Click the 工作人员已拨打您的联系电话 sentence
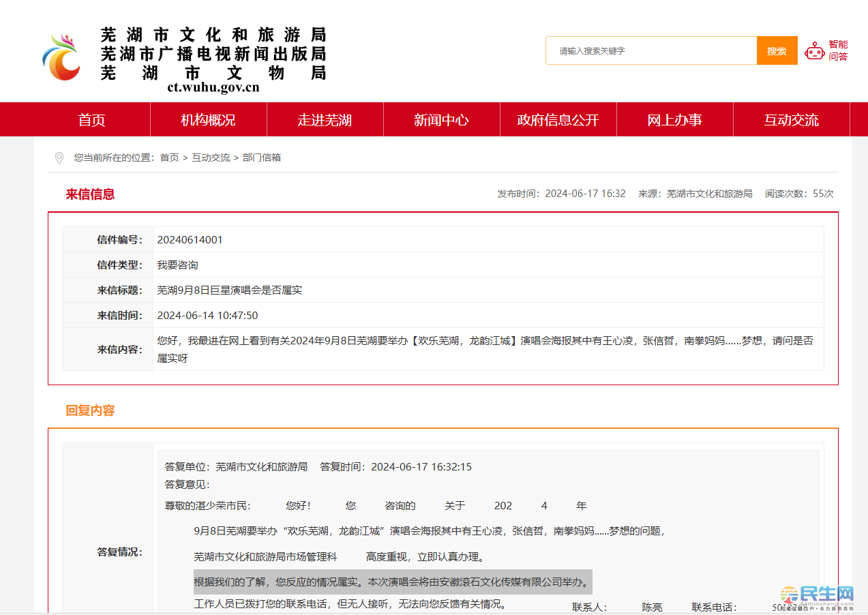Image resolution: width=868 pixels, height=615 pixels. pyautogui.click(x=350, y=604)
